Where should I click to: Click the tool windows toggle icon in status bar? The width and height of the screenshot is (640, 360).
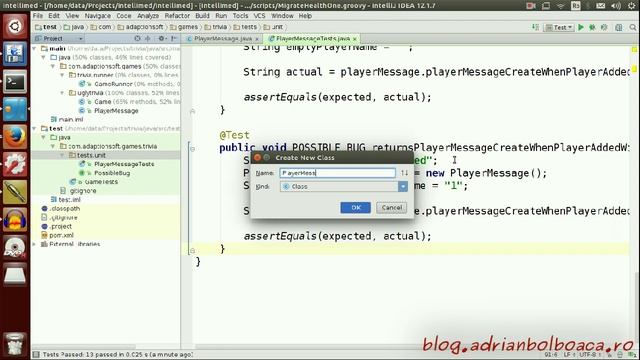pyautogui.click(x=36, y=354)
